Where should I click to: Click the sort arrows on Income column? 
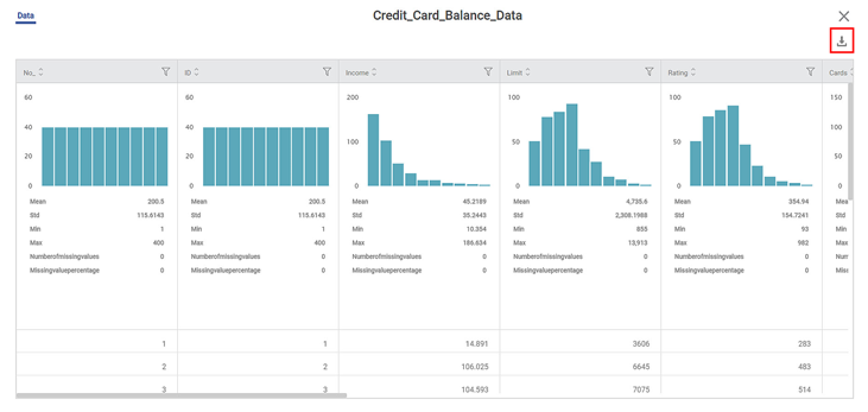pos(375,72)
